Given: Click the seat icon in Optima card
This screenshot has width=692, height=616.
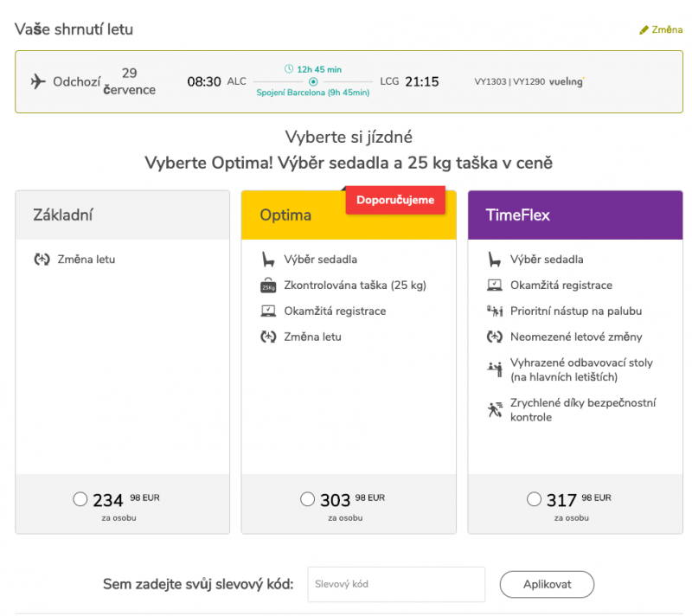Looking at the screenshot, I should point(268,260).
